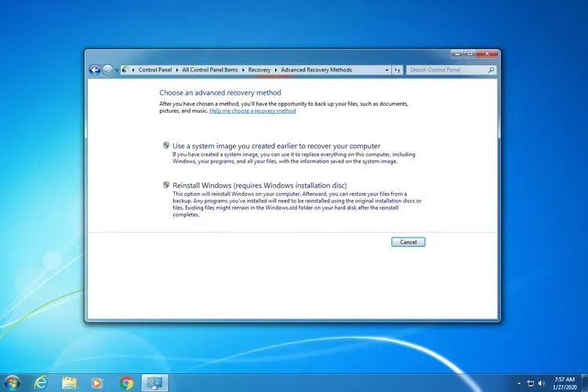The width and height of the screenshot is (588, 392).
Task: Open Windows Explorer from the taskbar
Action: point(69,383)
